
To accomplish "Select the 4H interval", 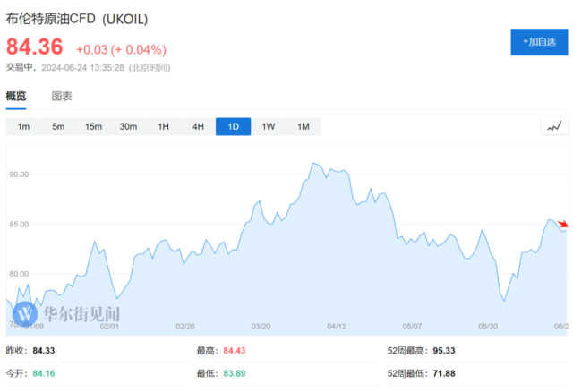I will pos(198,126).
